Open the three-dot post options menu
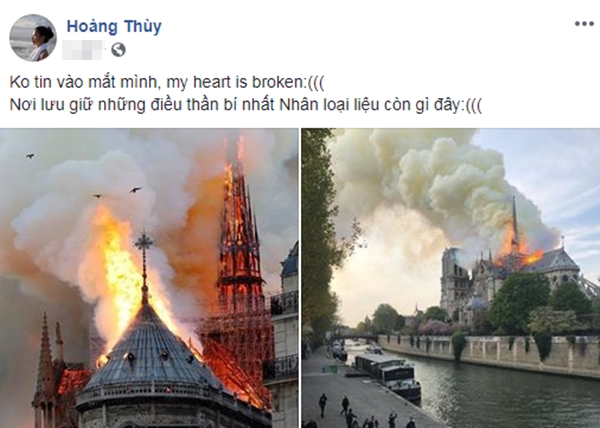This screenshot has height=428, width=600. click(584, 24)
